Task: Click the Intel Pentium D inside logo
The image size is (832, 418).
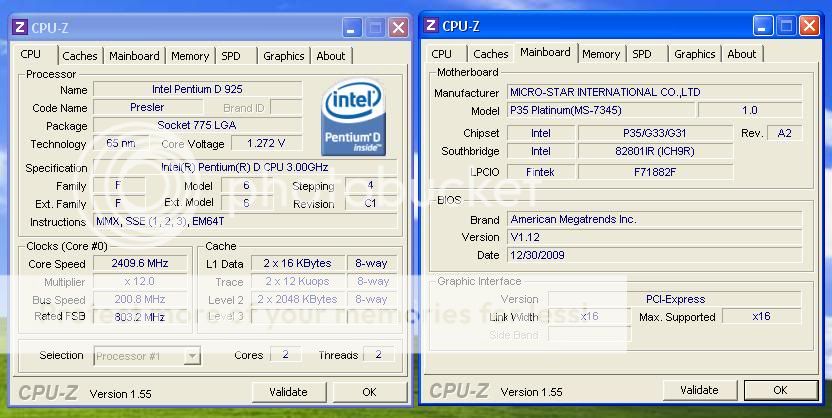Action: click(353, 117)
